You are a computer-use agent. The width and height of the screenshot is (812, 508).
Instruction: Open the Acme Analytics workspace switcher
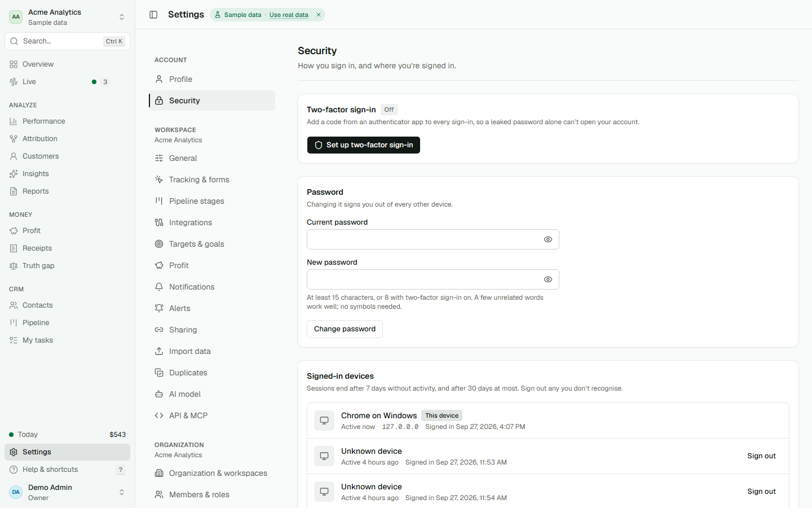(x=67, y=17)
